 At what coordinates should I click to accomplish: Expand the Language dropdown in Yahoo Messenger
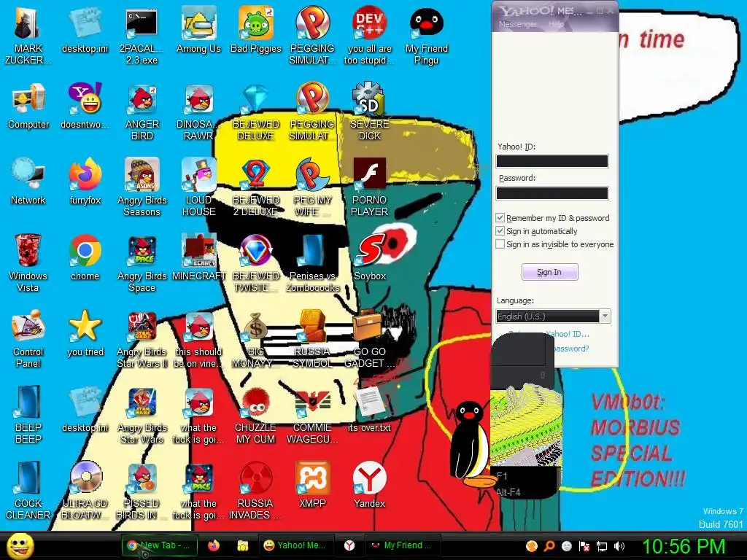605,316
